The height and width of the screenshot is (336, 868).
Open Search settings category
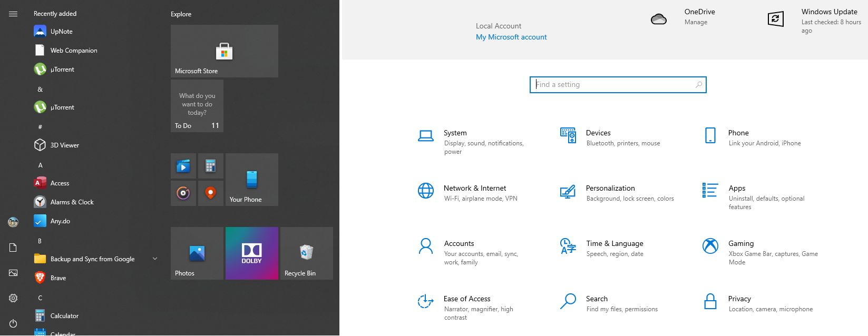pos(609,303)
